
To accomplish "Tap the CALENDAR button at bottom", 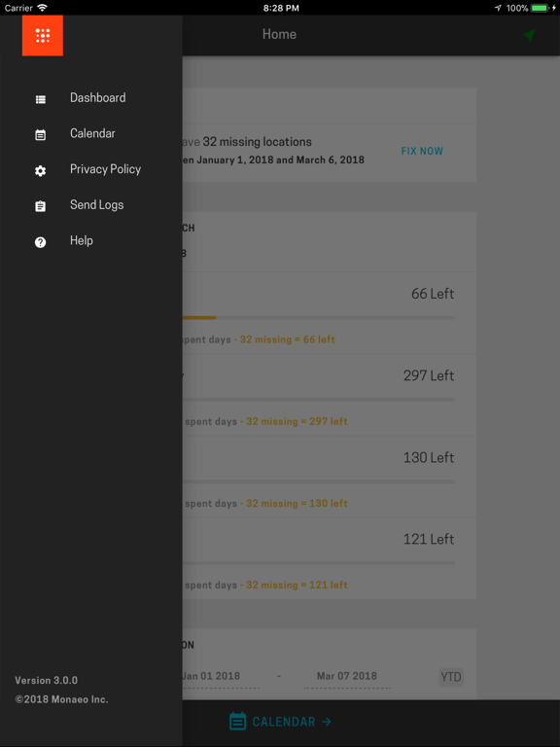I will [x=280, y=722].
